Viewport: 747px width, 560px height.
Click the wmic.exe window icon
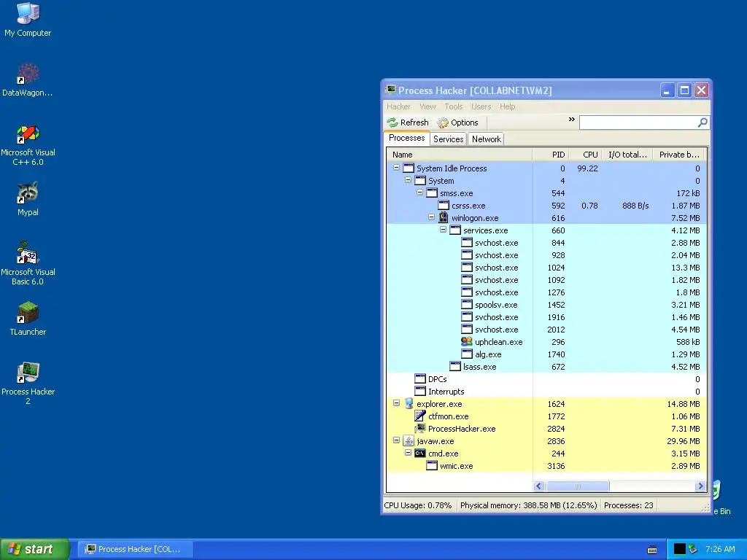point(432,465)
